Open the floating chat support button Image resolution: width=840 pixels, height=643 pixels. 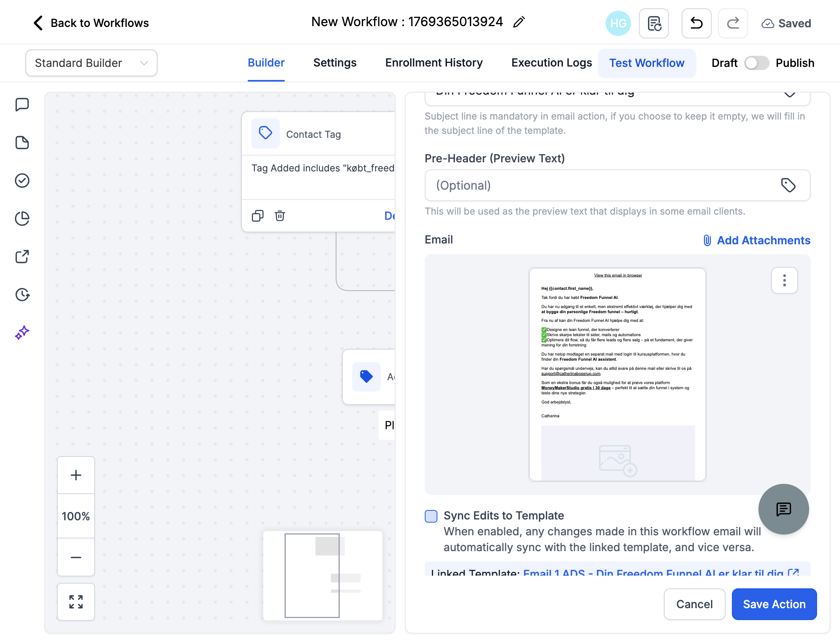coord(783,509)
